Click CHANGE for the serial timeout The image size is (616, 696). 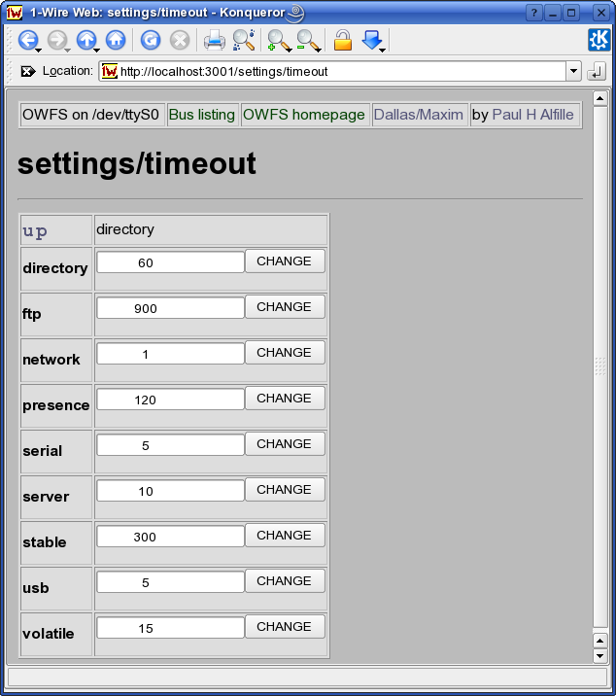(285, 444)
